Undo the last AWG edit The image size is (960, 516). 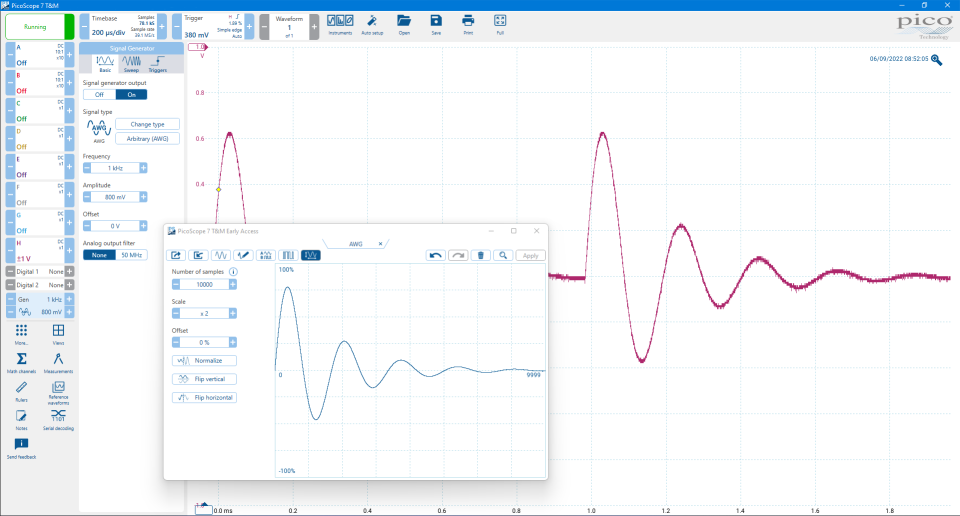coord(435,255)
